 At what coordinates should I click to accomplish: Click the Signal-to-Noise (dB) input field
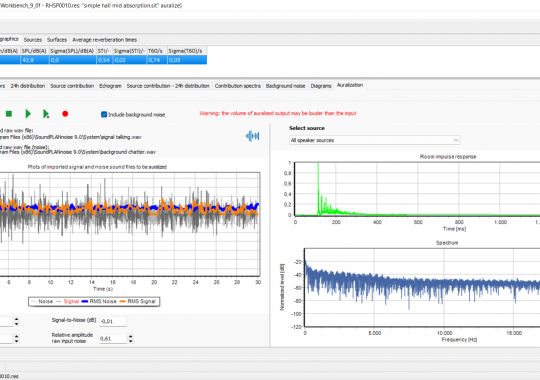point(113,321)
